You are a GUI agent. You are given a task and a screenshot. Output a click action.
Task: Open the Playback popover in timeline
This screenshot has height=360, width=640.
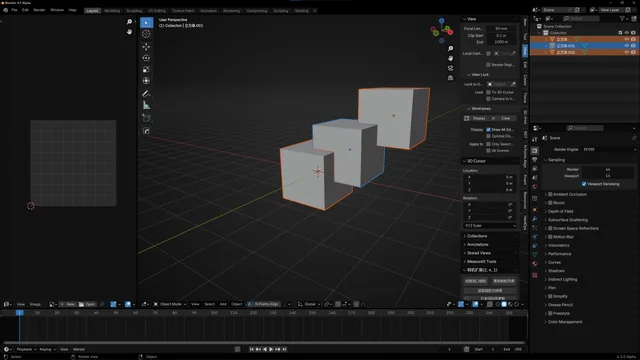pos(26,349)
